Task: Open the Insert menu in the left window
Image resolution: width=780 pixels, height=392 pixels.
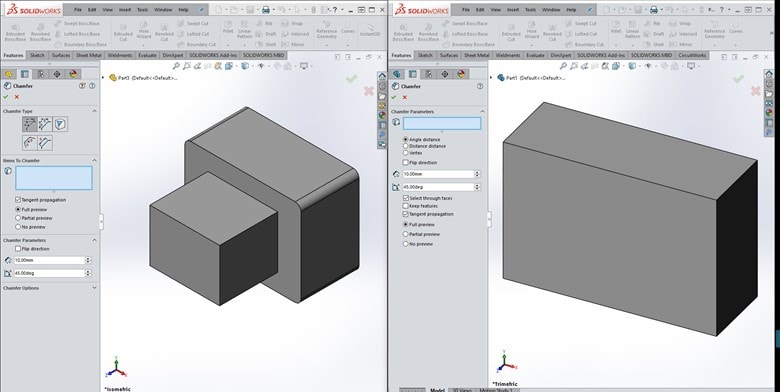Action: (x=125, y=9)
